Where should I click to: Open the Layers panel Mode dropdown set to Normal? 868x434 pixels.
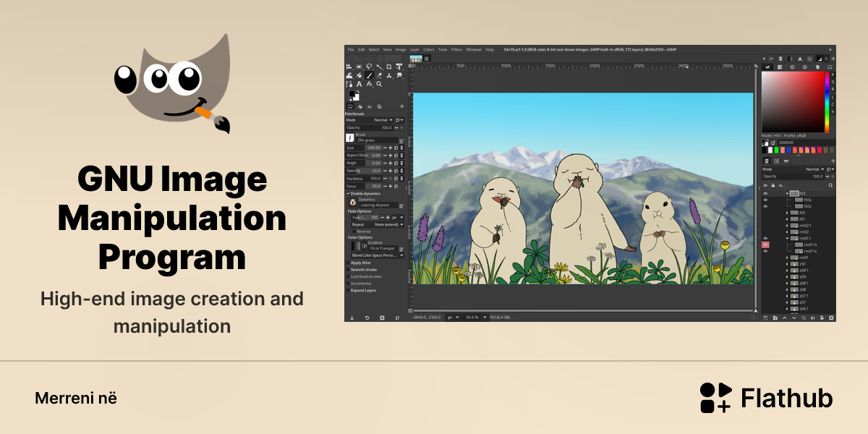[794, 169]
